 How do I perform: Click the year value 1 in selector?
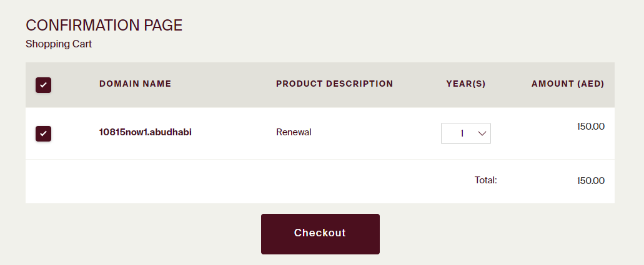click(x=462, y=133)
